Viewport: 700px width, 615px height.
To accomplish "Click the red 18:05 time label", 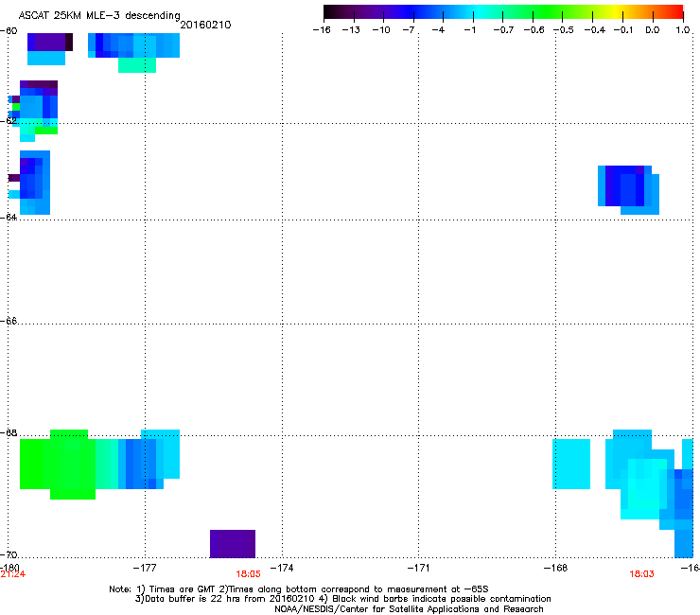I will point(248,574).
